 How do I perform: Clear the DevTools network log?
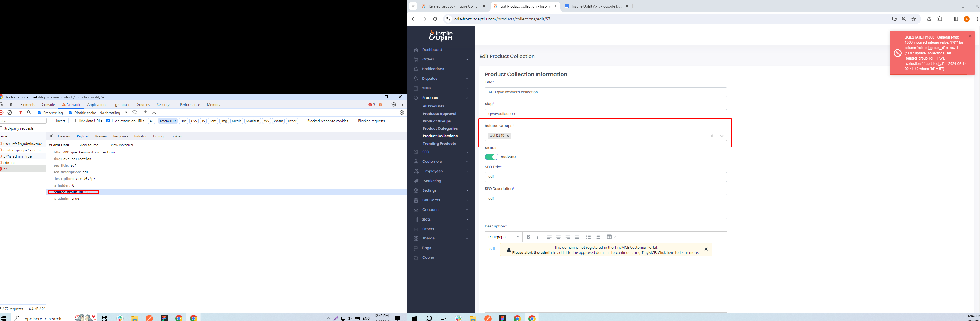coord(10,113)
